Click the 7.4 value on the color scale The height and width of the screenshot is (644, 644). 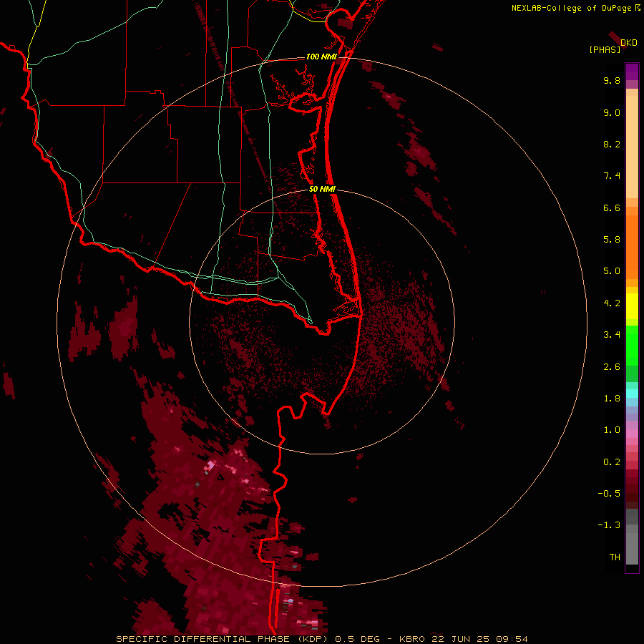coord(612,176)
